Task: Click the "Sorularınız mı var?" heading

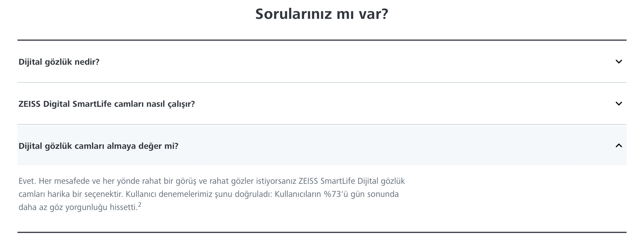Action: (x=321, y=14)
